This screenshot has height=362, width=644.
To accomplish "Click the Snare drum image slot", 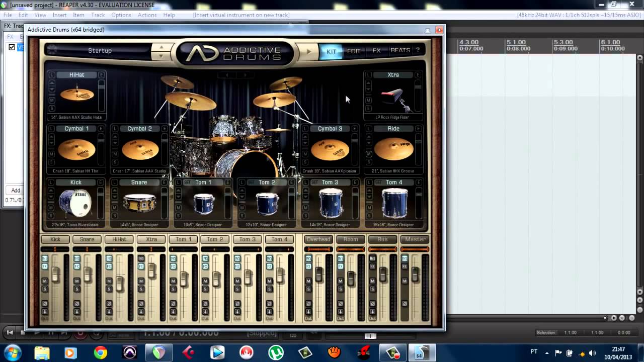I will pyautogui.click(x=139, y=203).
